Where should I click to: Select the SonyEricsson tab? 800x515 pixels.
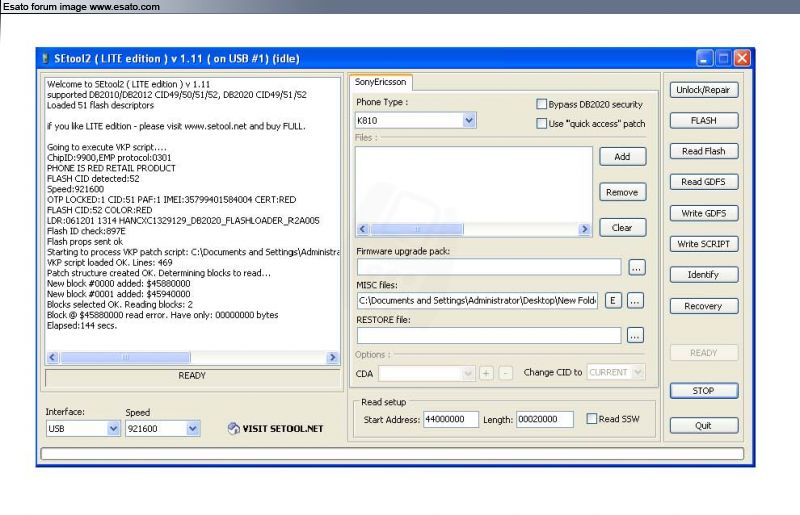point(381,82)
